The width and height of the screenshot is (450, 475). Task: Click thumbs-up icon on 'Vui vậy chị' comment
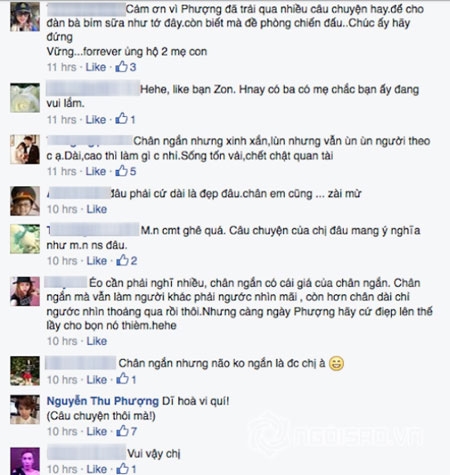click(122, 469)
